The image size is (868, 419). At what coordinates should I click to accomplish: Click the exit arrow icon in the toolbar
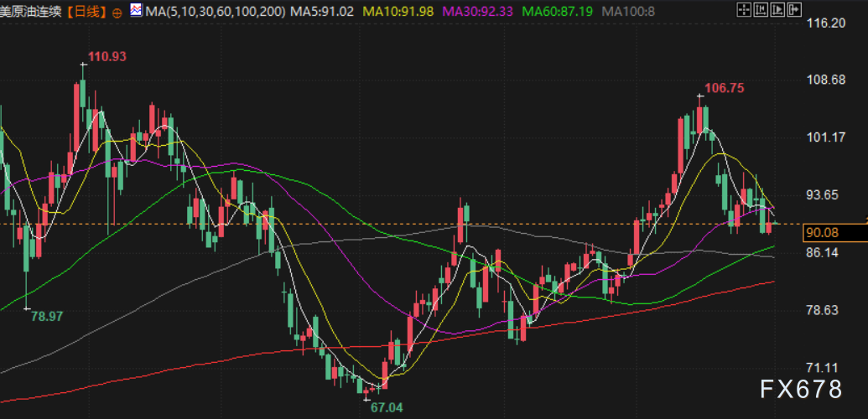794,9
